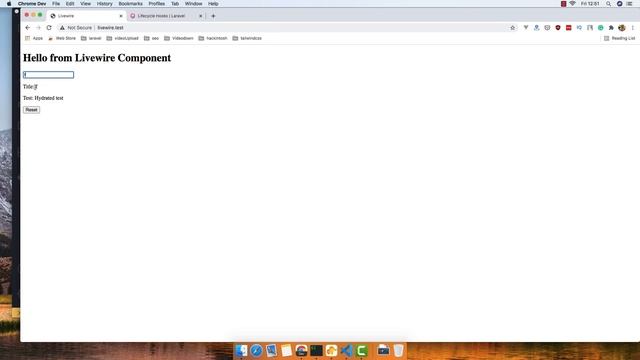The height and width of the screenshot is (360, 640).
Task: Open the Apple menu
Action: coord(9,4)
